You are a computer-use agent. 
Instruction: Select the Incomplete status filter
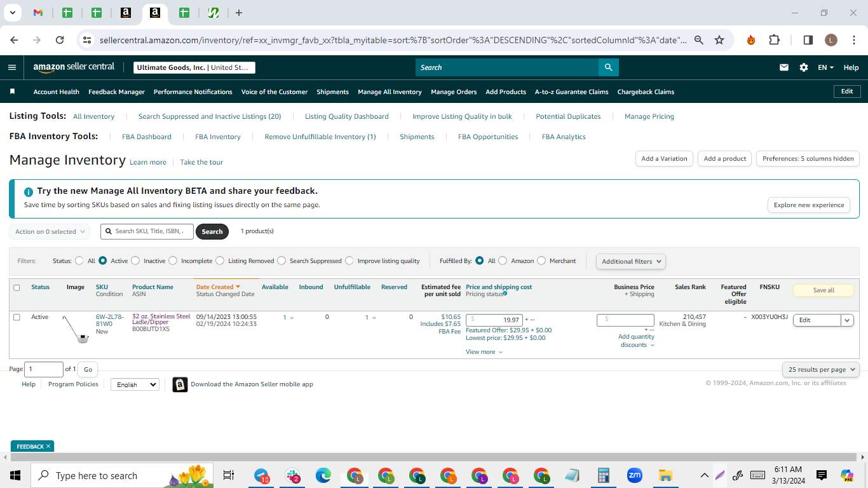click(173, 261)
